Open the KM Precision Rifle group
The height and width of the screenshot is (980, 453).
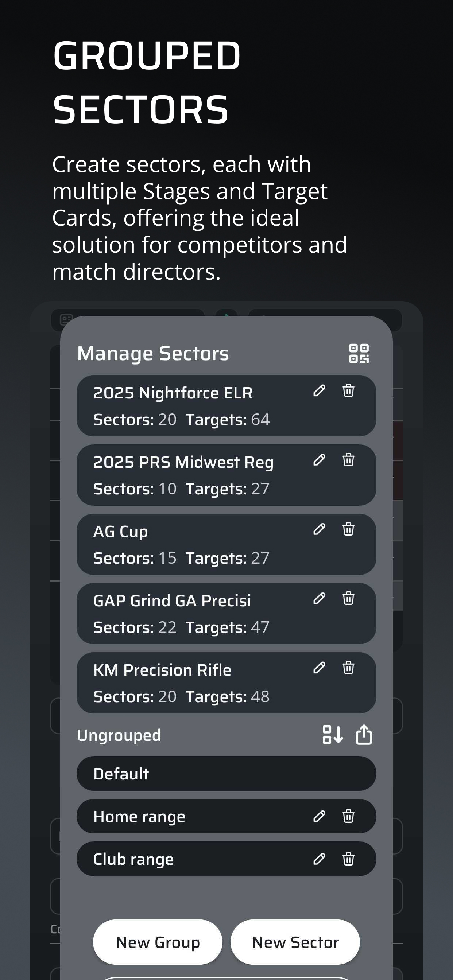(226, 683)
